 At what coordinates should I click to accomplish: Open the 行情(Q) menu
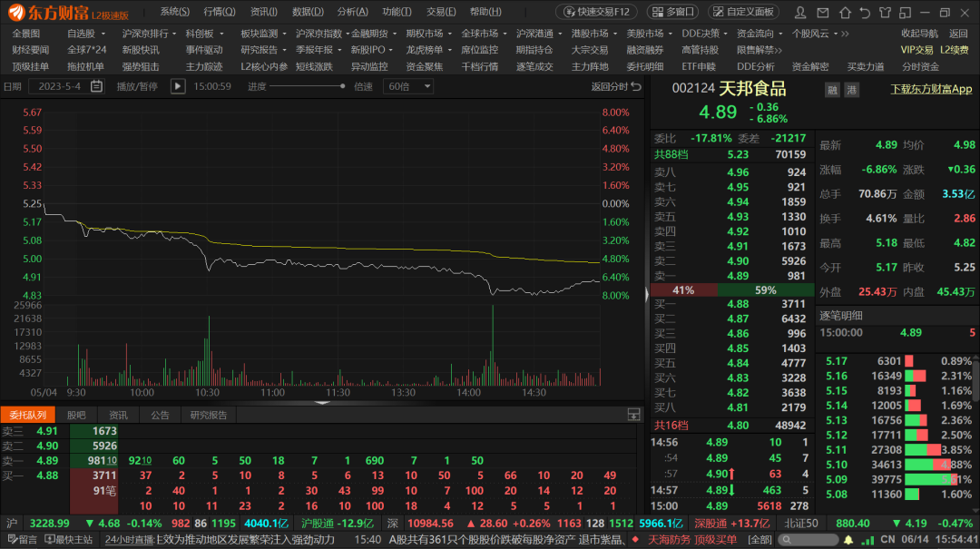(220, 12)
